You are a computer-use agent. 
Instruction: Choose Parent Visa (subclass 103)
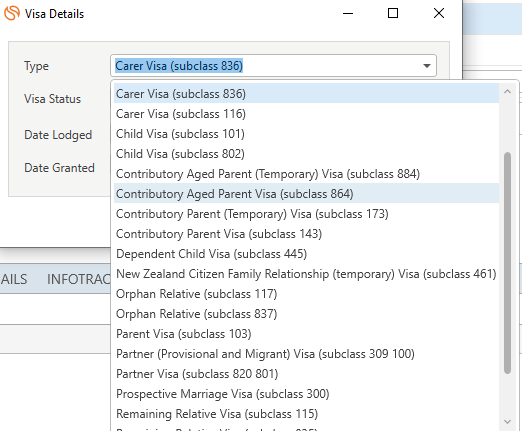[306, 334]
